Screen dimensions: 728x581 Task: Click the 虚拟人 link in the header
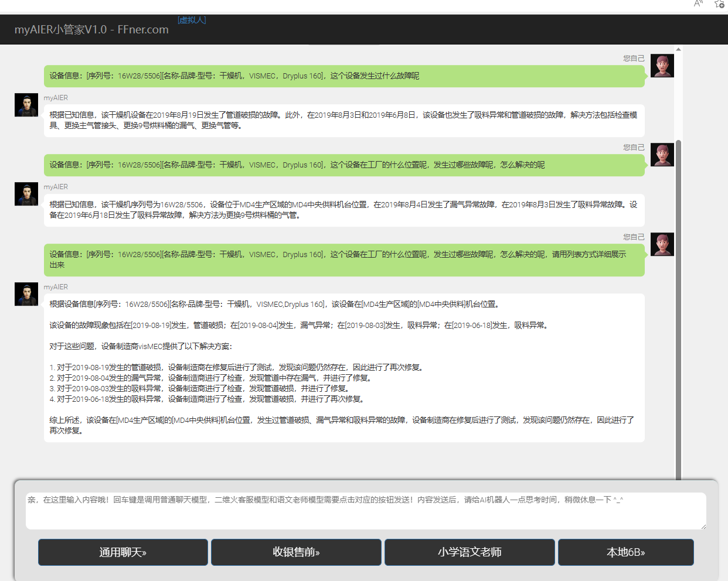point(192,20)
